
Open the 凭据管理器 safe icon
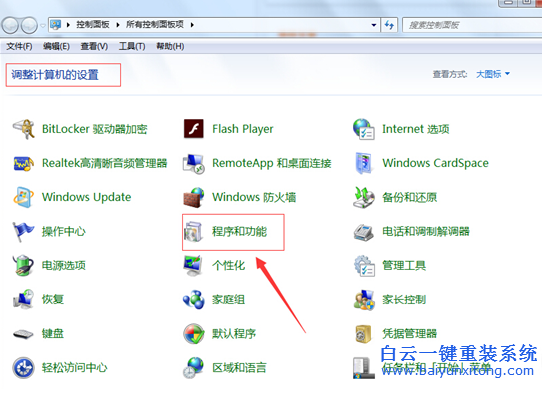364,333
